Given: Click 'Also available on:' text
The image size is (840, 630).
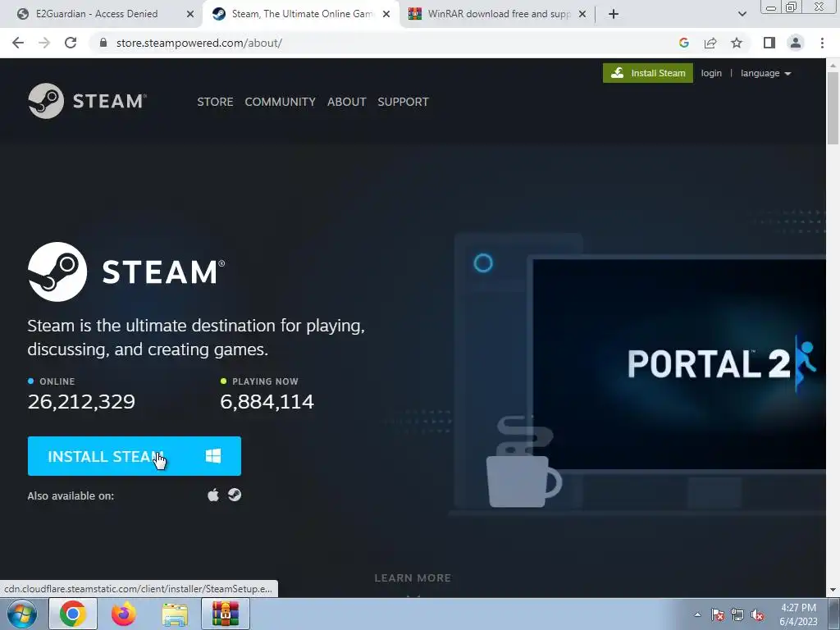Looking at the screenshot, I should (71, 496).
